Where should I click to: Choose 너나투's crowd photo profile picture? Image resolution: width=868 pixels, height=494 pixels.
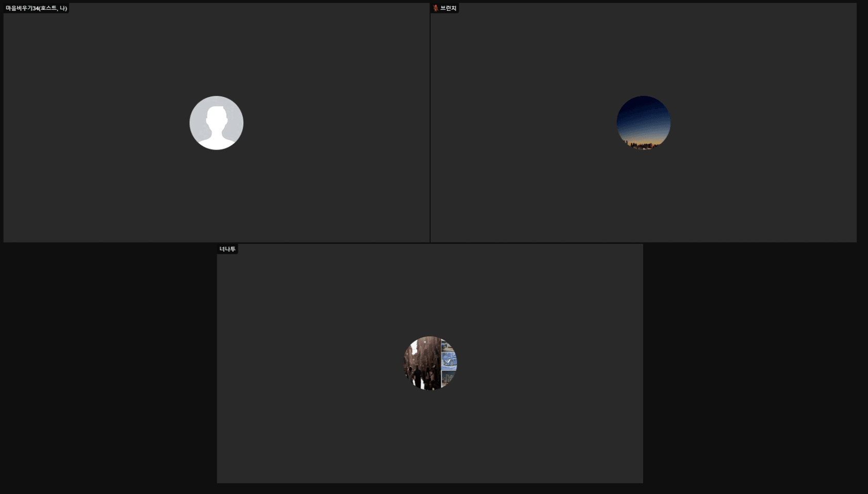point(430,363)
